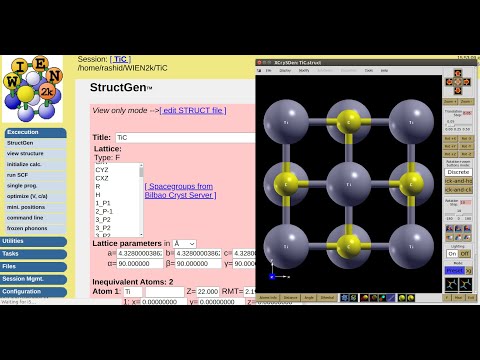The height and width of the screenshot is (360, 480).
Task: Click the cyan-sphere icon in bottom toolbar
Action: coord(382,297)
